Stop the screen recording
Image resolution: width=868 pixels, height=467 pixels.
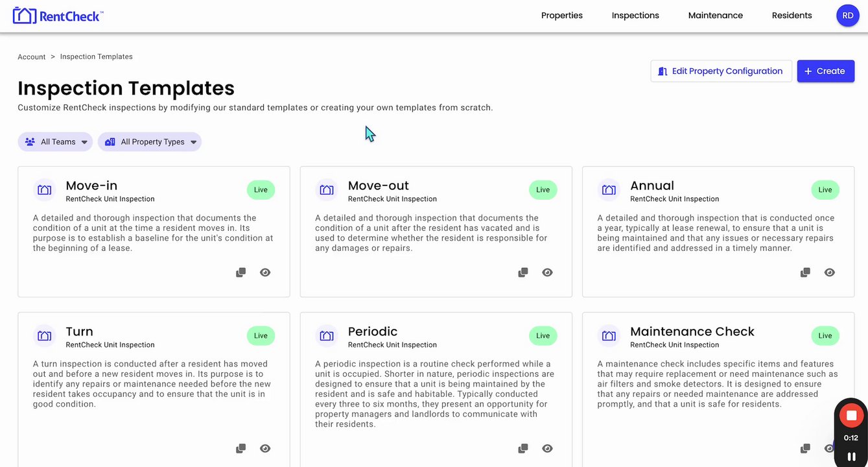[x=851, y=416]
